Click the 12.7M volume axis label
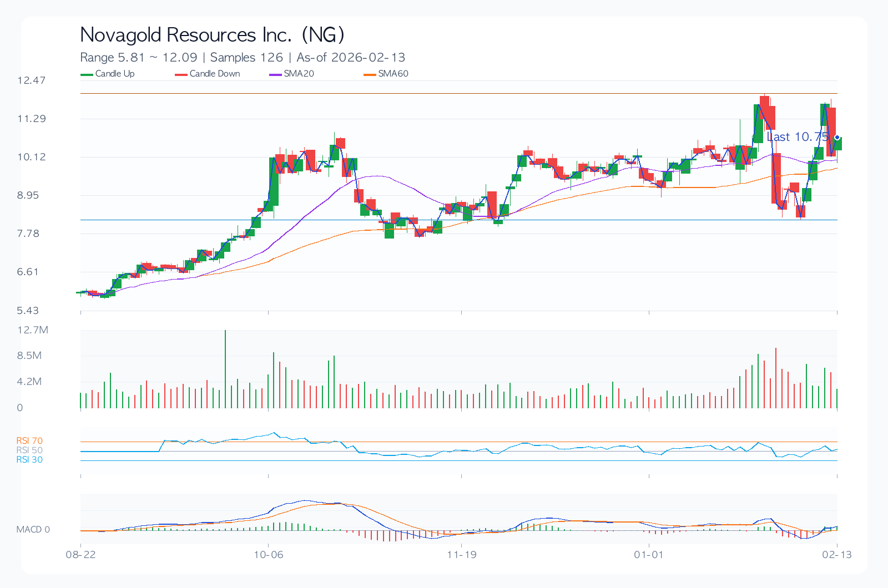This screenshot has width=888, height=588. [x=33, y=330]
